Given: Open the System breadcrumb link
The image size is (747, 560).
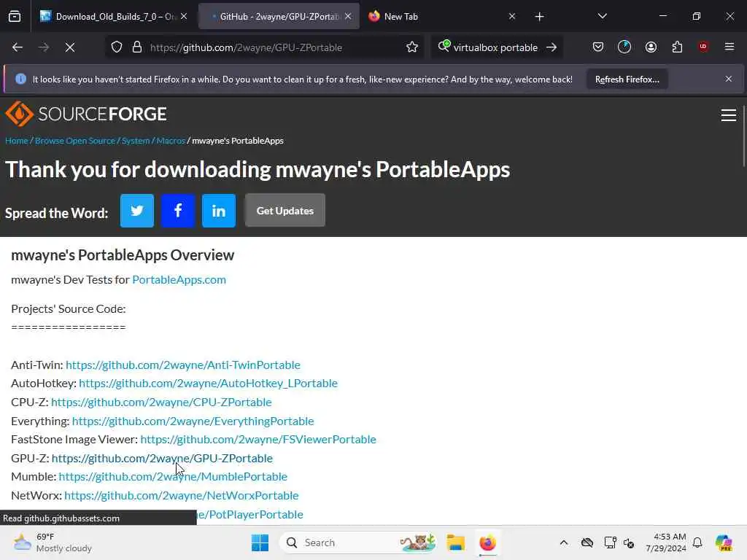Looking at the screenshot, I should point(136,141).
